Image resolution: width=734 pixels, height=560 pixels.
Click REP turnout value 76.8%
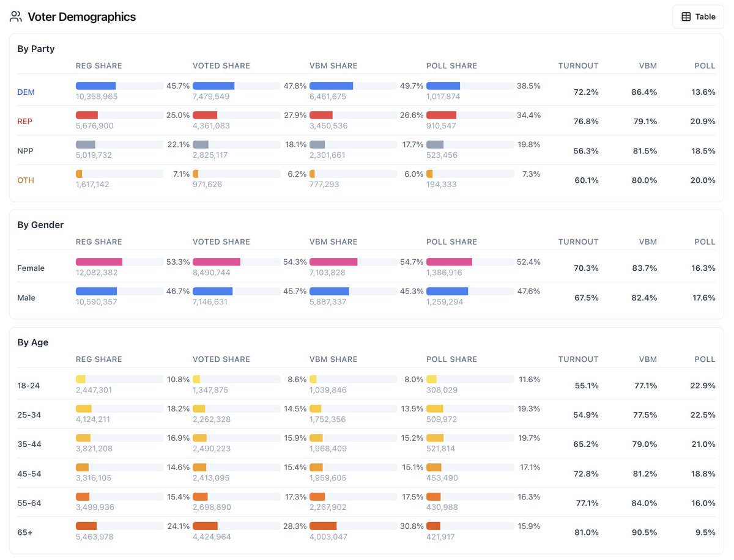click(586, 121)
